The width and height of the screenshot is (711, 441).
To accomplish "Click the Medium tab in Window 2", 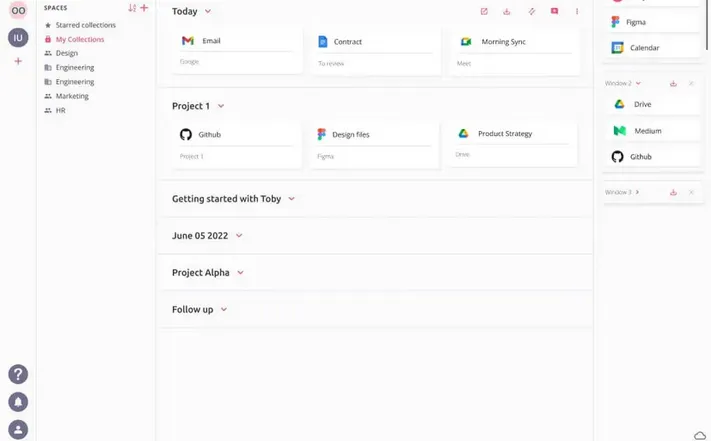I will coord(647,131).
